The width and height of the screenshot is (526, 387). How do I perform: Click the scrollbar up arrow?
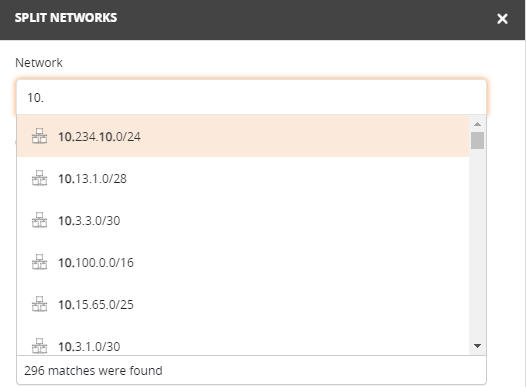coord(477,124)
